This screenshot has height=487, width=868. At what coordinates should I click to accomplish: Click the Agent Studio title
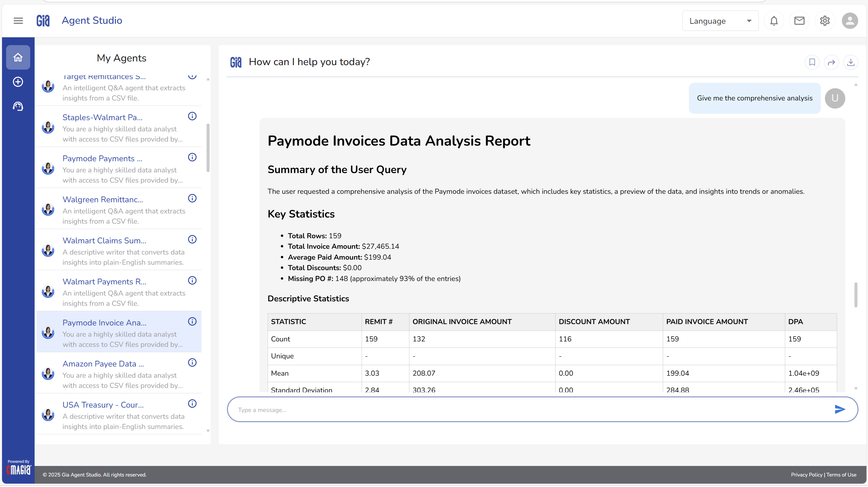click(x=92, y=20)
